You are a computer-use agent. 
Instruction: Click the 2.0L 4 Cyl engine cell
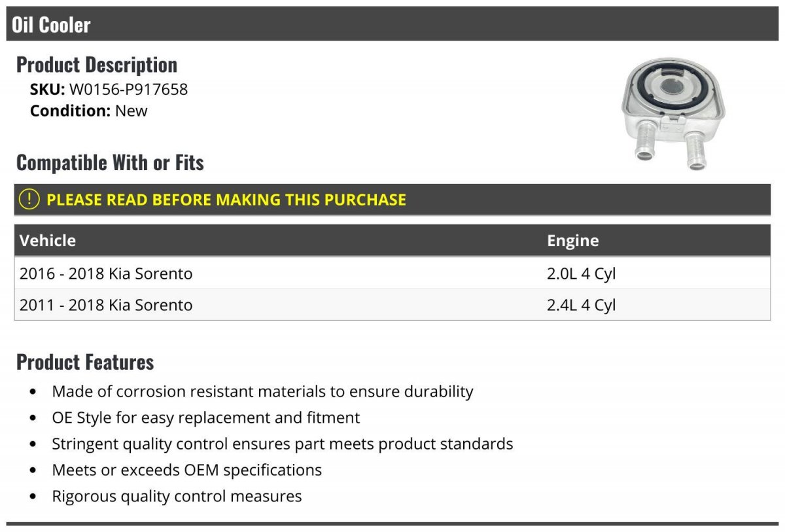pyautogui.click(x=582, y=274)
